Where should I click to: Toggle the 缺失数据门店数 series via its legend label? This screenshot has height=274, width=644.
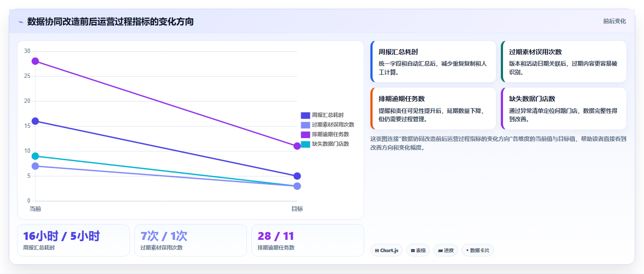pyautogui.click(x=331, y=144)
